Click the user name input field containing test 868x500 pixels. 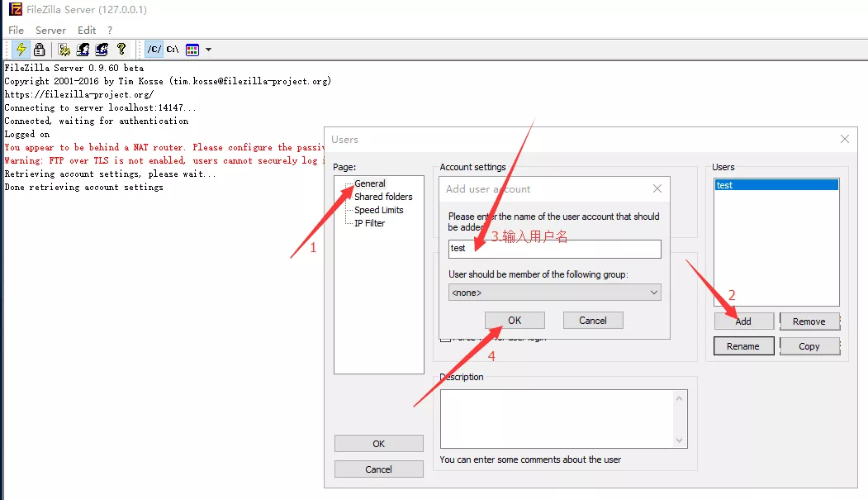pos(555,249)
